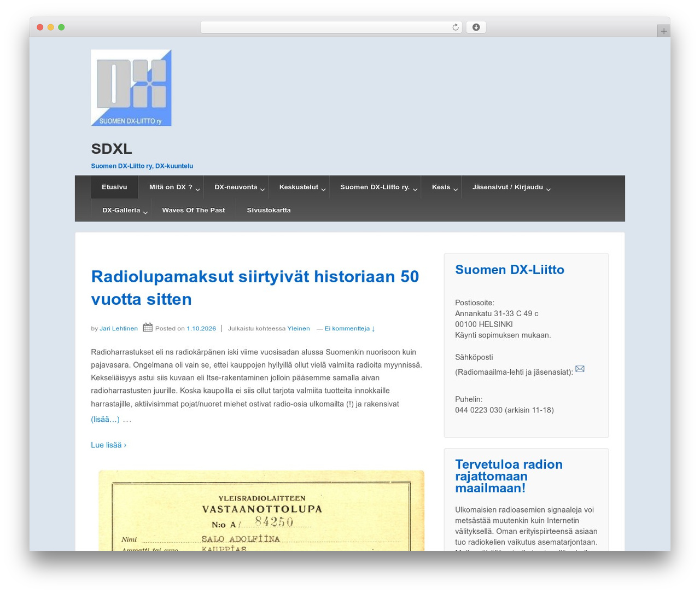Open the Sivustokartta page
Image resolution: width=700 pixels, height=593 pixels.
coord(269,210)
